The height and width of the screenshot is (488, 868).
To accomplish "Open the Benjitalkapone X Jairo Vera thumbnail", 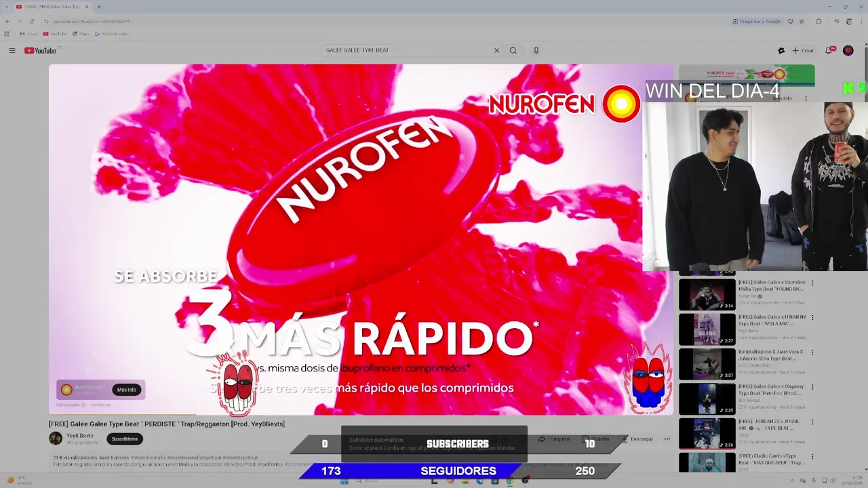I will [x=707, y=364].
